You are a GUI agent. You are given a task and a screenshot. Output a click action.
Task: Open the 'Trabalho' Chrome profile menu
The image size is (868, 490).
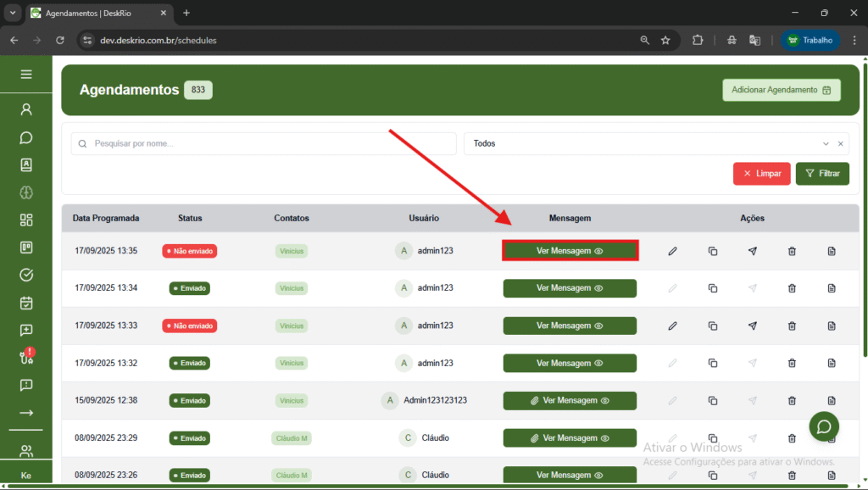click(810, 40)
